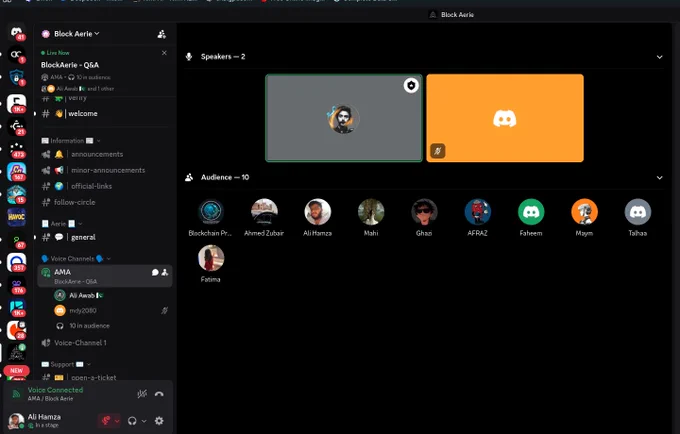Open Fatima audience avatar
The height and width of the screenshot is (434, 680).
point(211,258)
